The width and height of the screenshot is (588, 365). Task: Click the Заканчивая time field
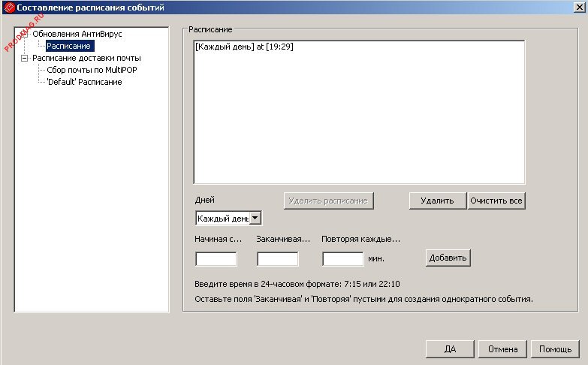(277, 258)
